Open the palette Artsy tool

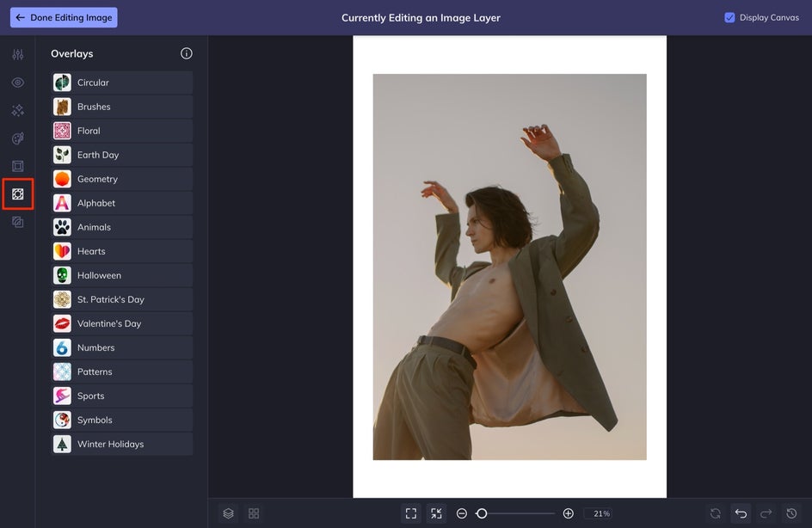[x=17, y=138]
